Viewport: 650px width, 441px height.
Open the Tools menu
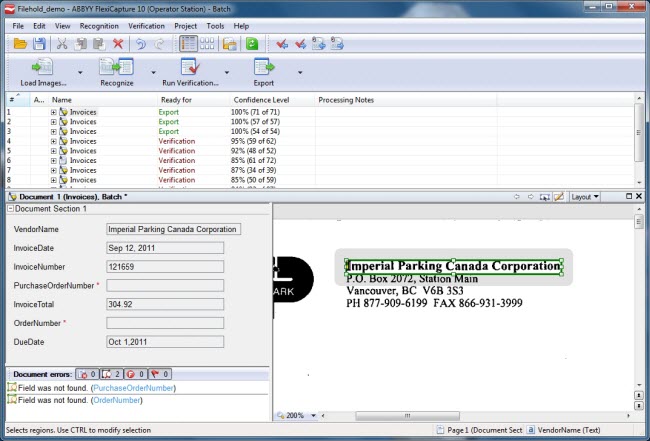[215, 26]
